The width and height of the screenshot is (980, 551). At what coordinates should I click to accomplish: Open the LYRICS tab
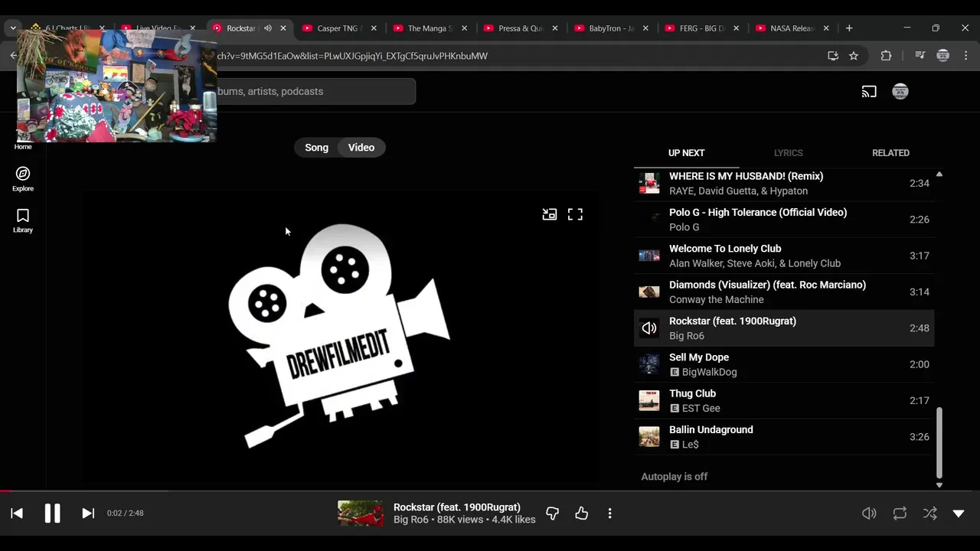(788, 153)
